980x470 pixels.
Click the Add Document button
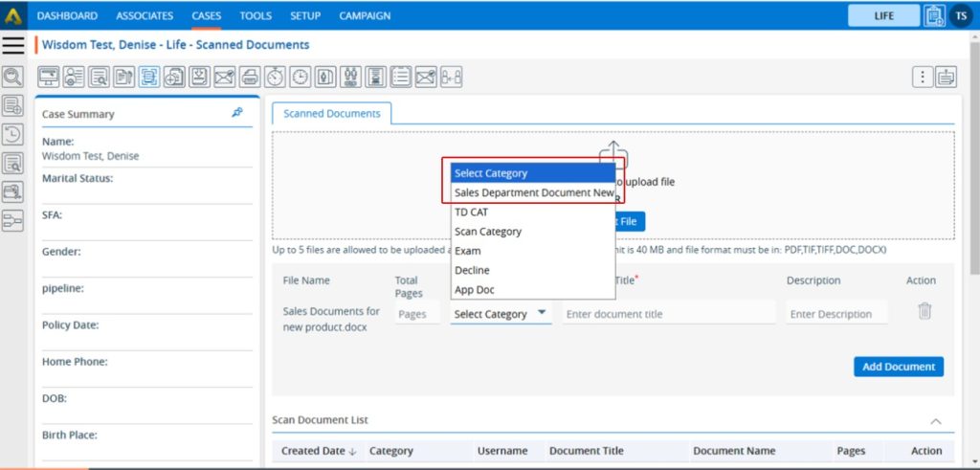[898, 367]
